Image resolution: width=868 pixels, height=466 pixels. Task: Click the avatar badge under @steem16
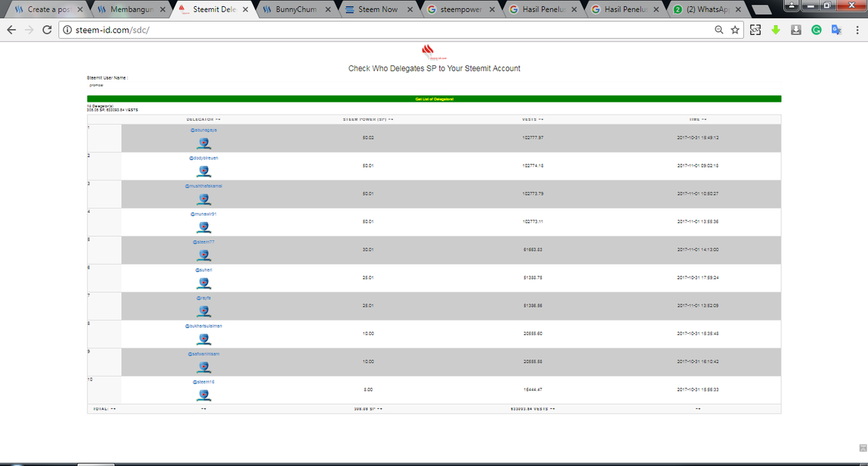(203, 395)
